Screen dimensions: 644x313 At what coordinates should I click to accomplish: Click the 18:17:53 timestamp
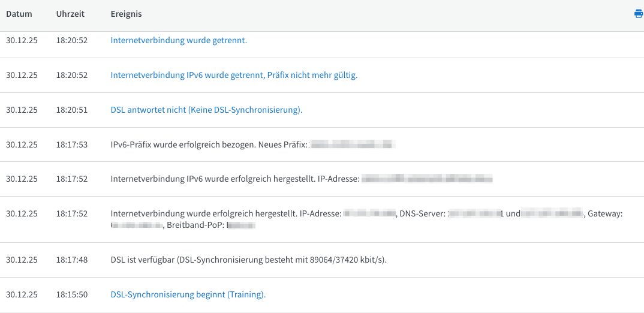(72, 145)
